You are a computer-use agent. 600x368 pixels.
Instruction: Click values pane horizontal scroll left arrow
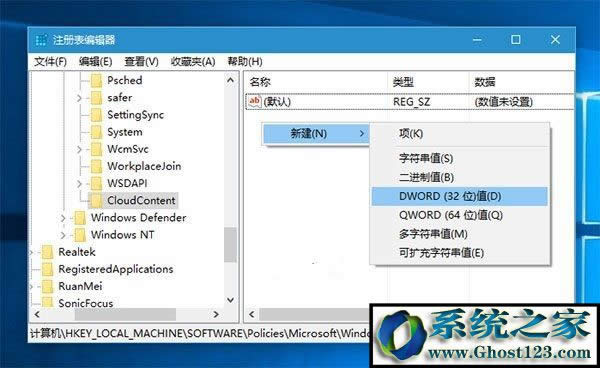pos(251,314)
